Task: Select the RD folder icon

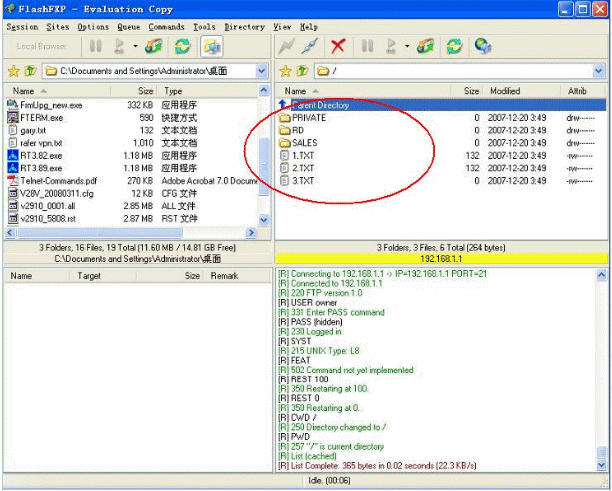Action: click(285, 130)
